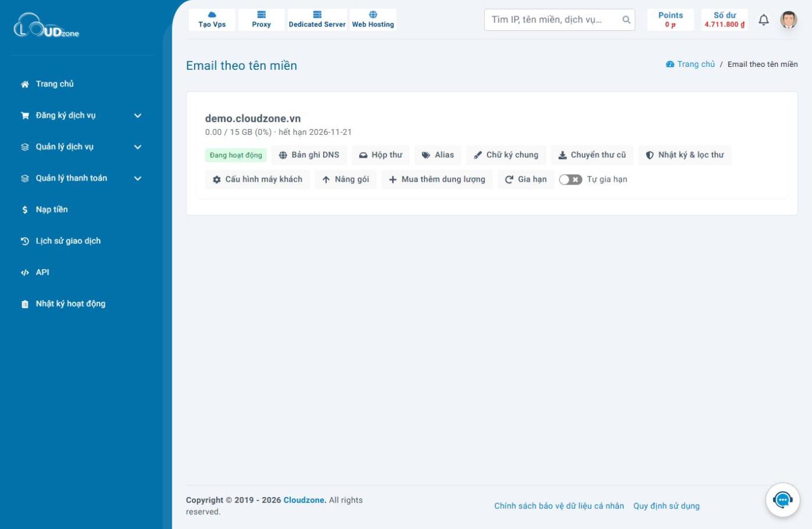Open the Dedicated Server shortcut
Screen dimensions: 812x529
tap(317, 20)
